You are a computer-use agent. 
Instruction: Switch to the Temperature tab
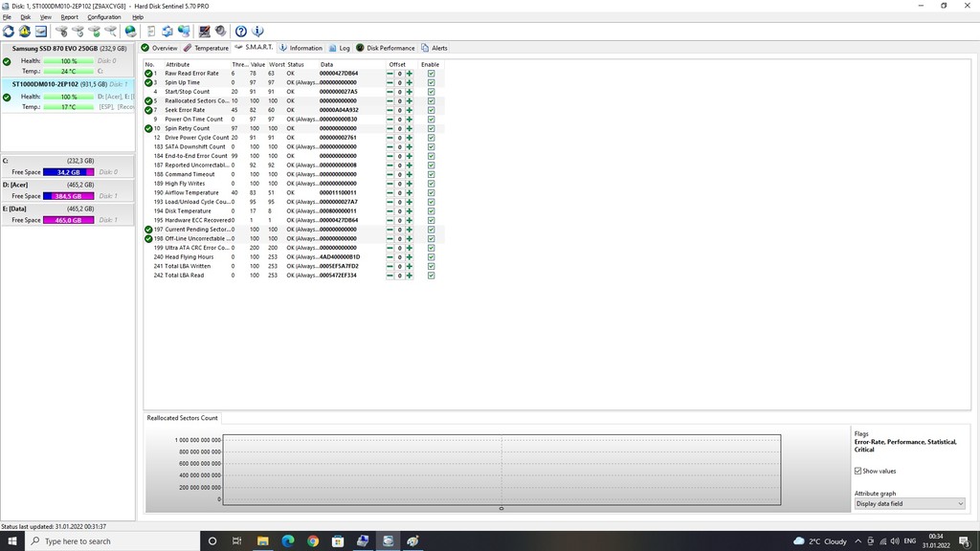[206, 48]
